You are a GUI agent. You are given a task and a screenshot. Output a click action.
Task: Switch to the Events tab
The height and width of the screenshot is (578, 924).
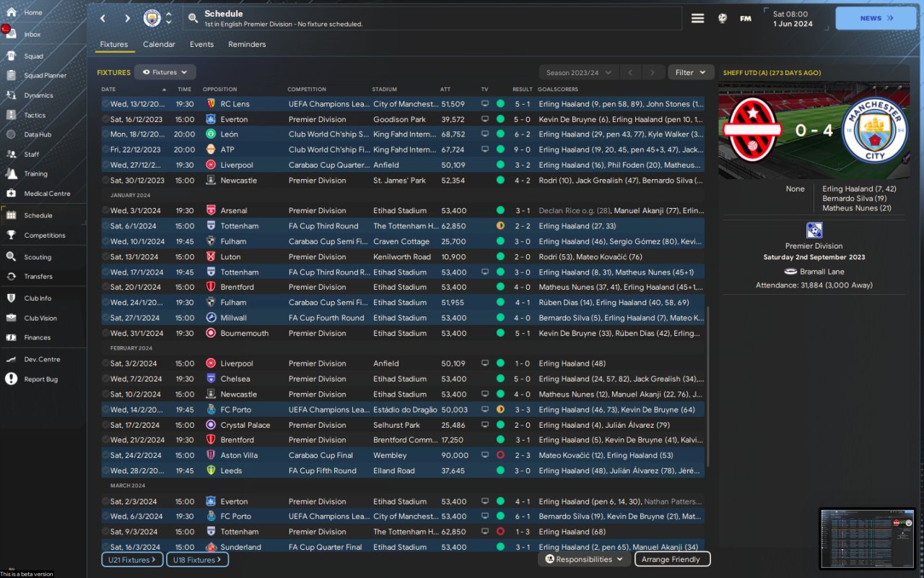[x=201, y=44]
